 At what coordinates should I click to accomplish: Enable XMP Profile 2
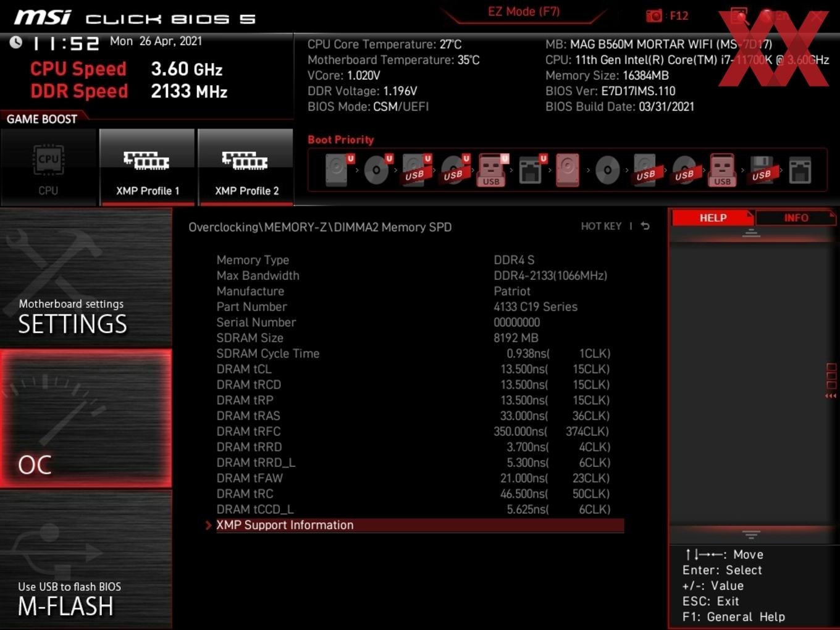point(245,167)
